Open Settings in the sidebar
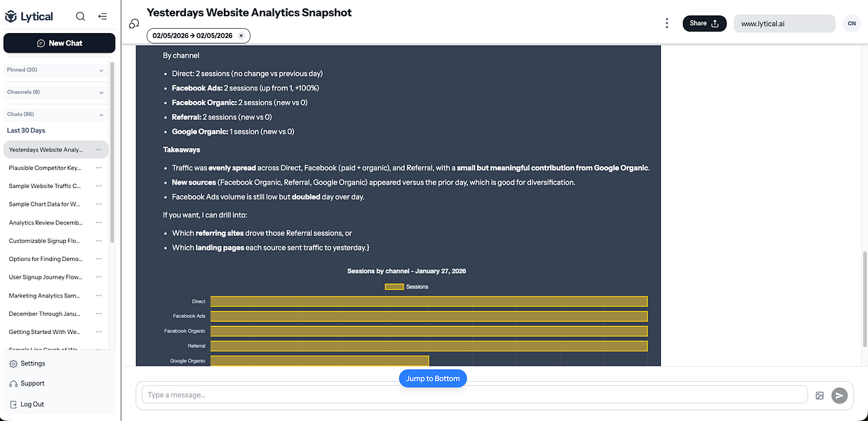The width and height of the screenshot is (868, 421). point(32,363)
